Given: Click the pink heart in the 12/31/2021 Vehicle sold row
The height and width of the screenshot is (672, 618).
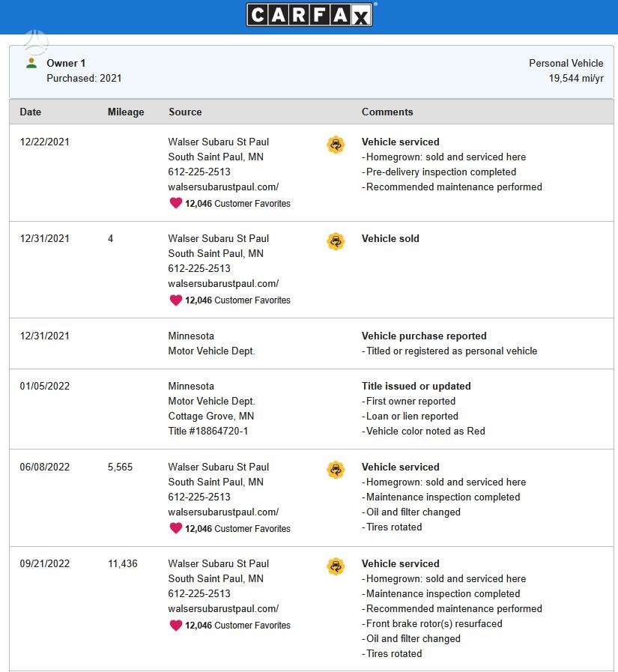Looking at the screenshot, I should pos(176,300).
